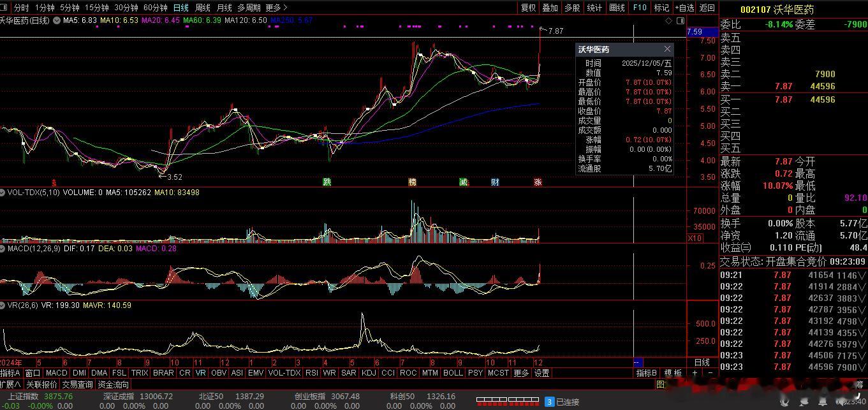Switch to the 窗口 tab

[33, 373]
